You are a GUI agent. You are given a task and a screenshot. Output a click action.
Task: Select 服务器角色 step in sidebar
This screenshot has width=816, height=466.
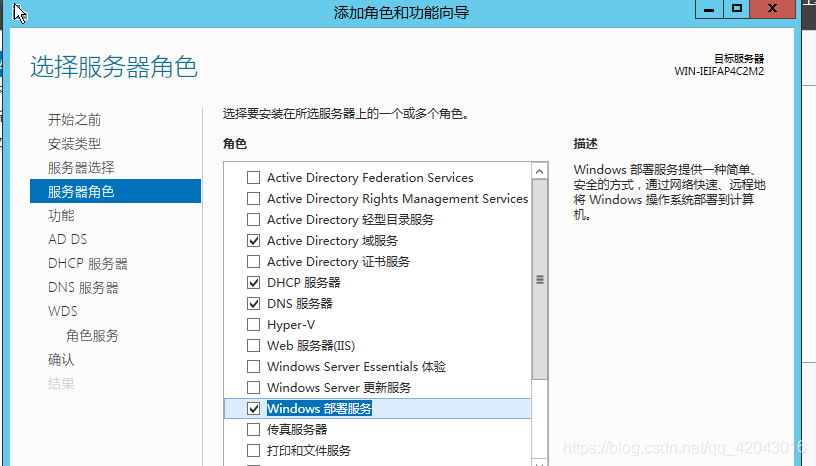click(116, 191)
